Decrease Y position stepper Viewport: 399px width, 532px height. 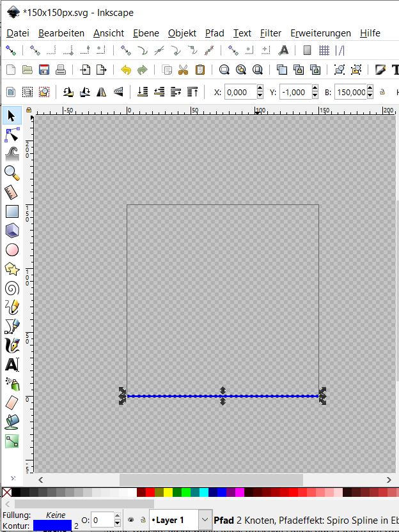[x=315, y=95]
